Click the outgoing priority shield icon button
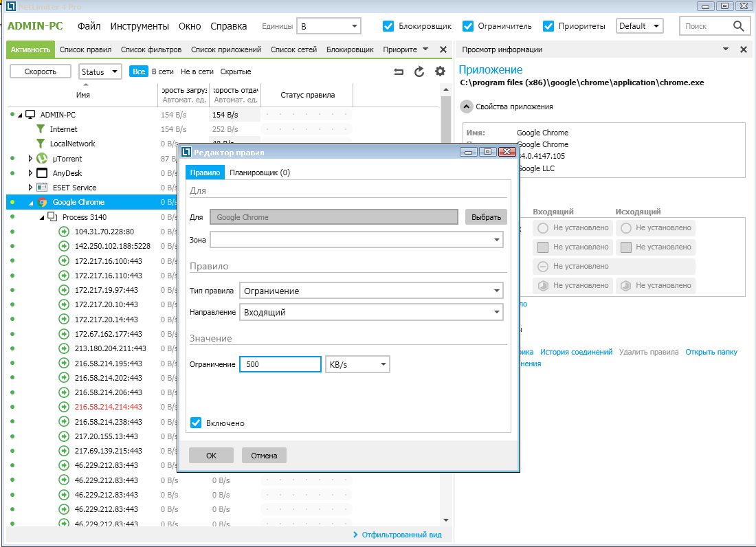Screen dimensions: 756x547 pos(655,285)
